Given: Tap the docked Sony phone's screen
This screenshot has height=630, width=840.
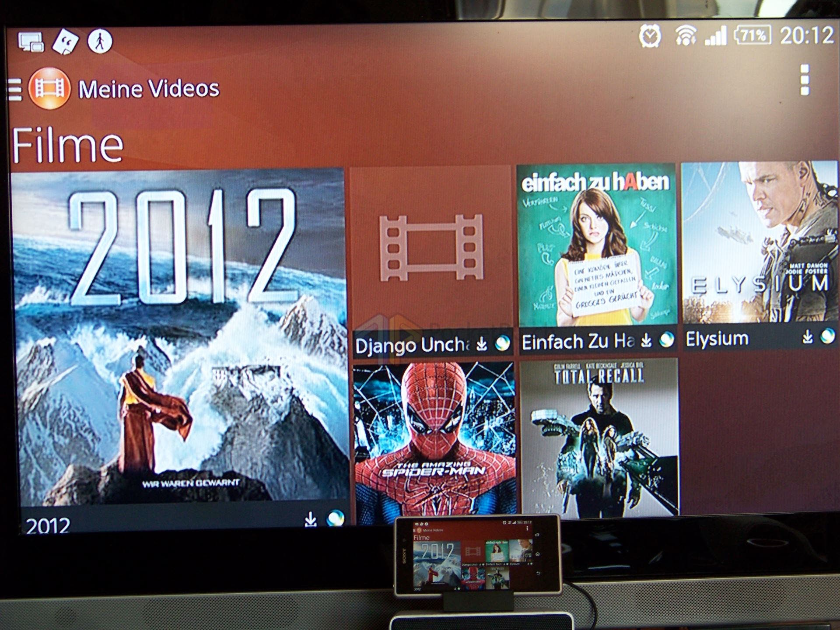Looking at the screenshot, I should point(474,556).
